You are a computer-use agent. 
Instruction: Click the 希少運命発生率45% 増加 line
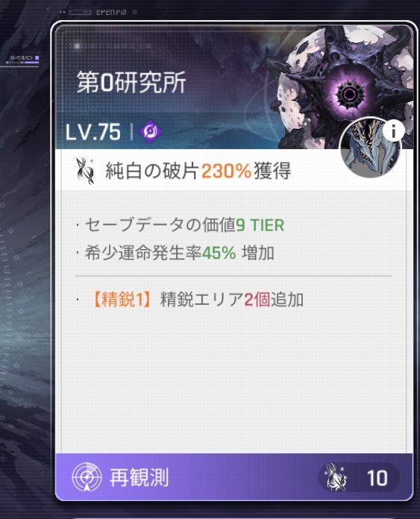point(180,254)
